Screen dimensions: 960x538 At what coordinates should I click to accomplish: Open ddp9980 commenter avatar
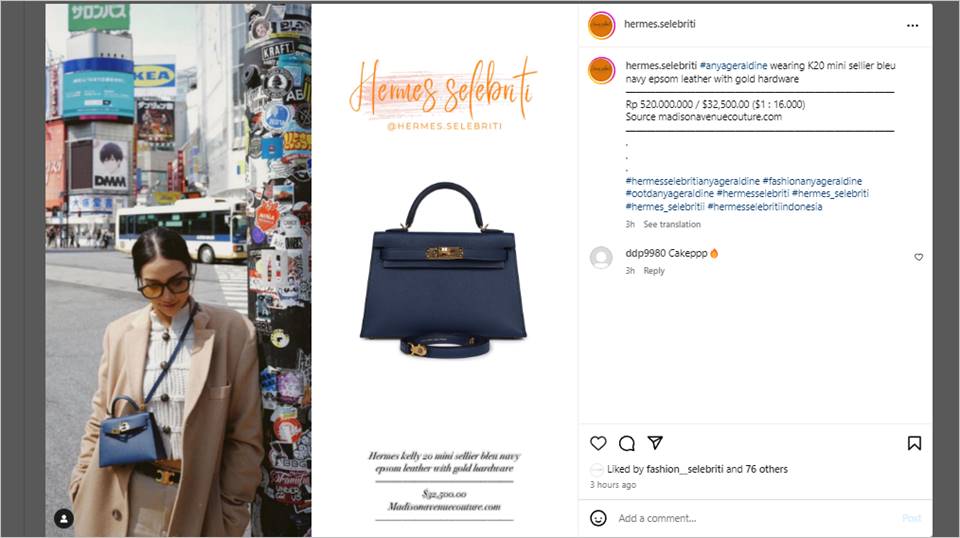click(x=601, y=258)
